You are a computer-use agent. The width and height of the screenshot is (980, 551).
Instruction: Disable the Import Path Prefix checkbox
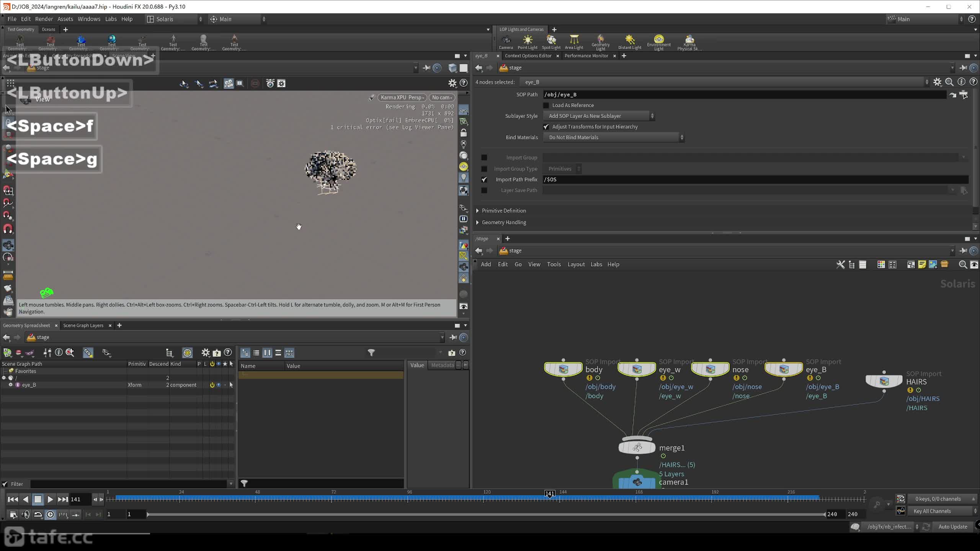(484, 179)
